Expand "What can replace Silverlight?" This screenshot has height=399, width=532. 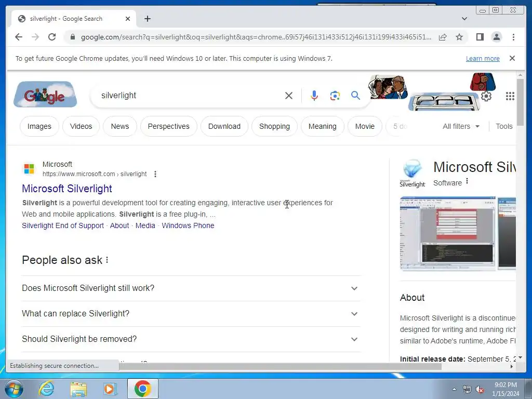click(x=191, y=313)
